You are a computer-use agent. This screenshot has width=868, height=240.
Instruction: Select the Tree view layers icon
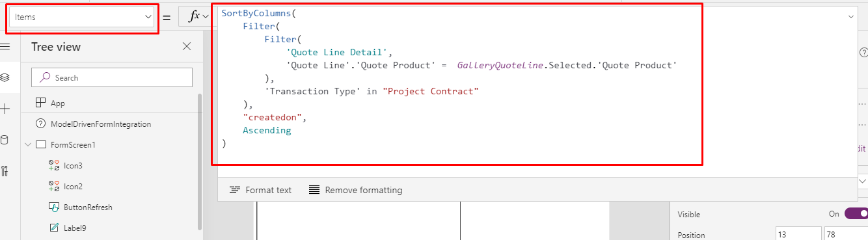click(5, 77)
